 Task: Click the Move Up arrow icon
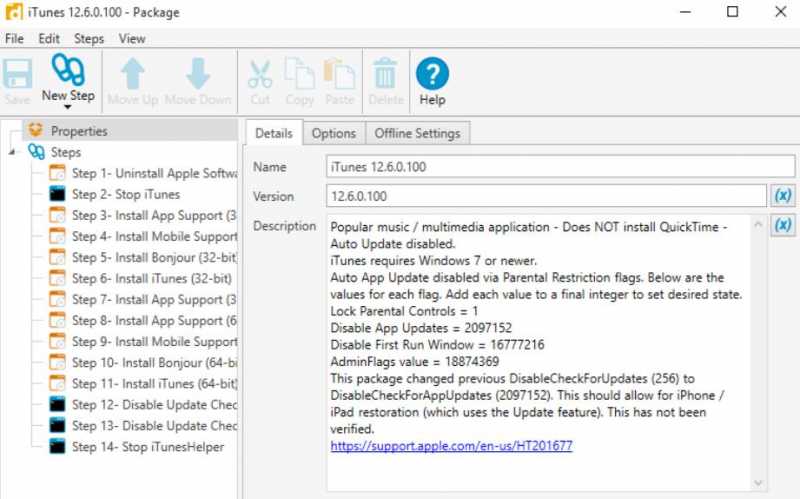click(x=133, y=74)
